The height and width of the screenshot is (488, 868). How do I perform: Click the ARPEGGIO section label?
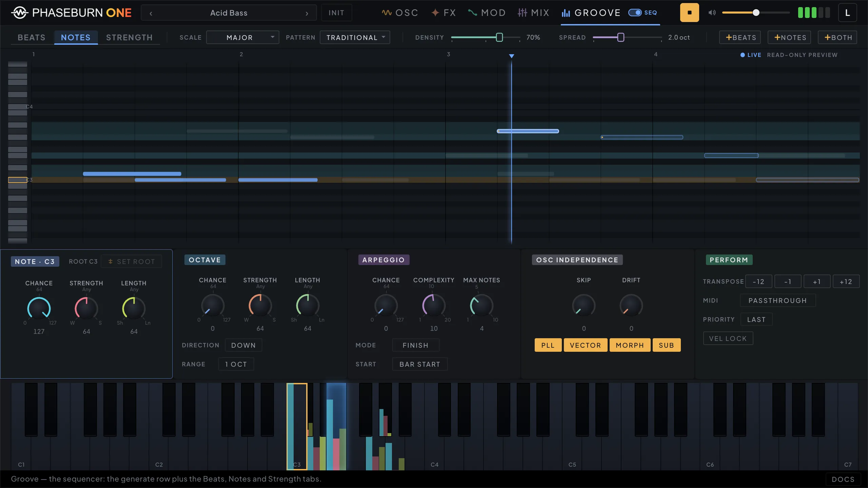[x=383, y=260]
